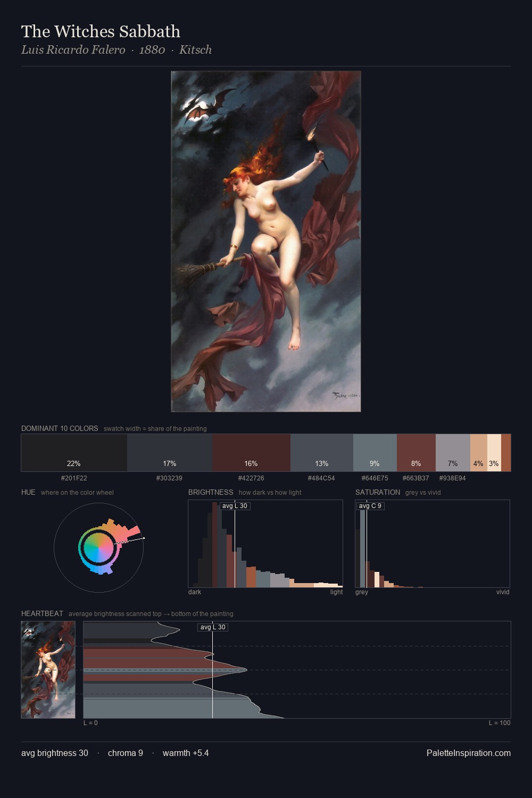Click hex code '#303239' under palette

click(169, 478)
